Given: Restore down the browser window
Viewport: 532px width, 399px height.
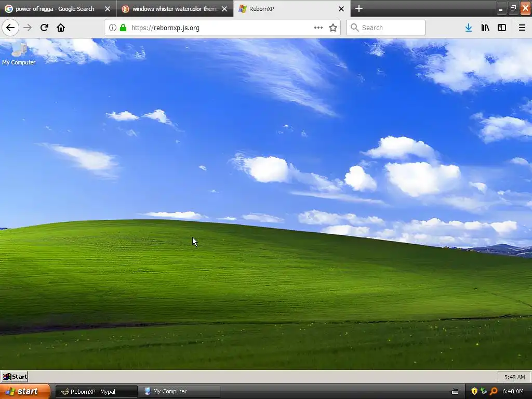Looking at the screenshot, I should [x=513, y=8].
